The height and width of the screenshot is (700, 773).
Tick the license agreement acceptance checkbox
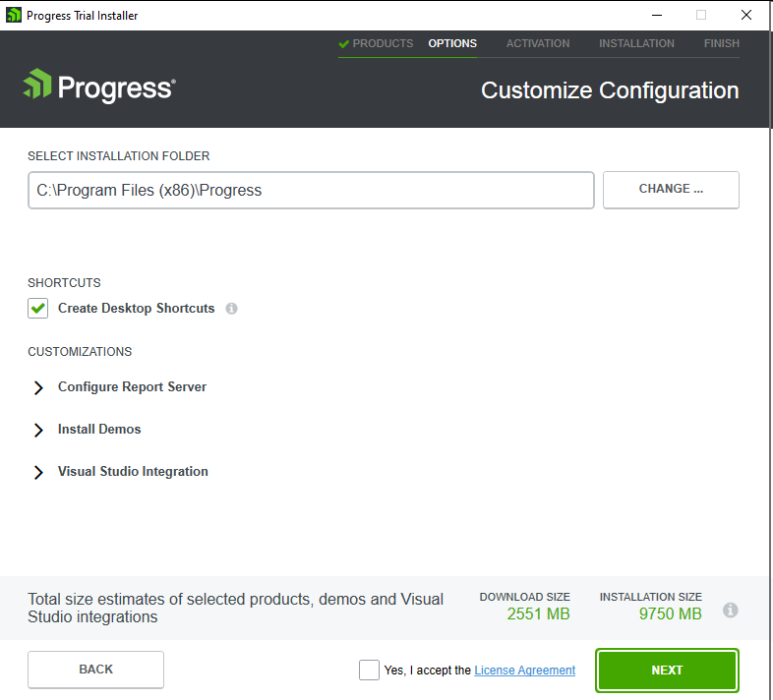tap(369, 670)
